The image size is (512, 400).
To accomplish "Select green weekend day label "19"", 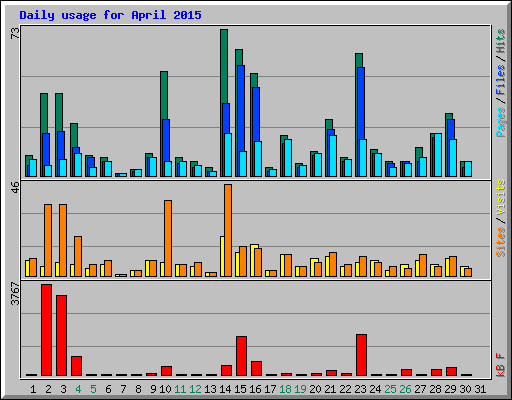I will pyautogui.click(x=300, y=389).
